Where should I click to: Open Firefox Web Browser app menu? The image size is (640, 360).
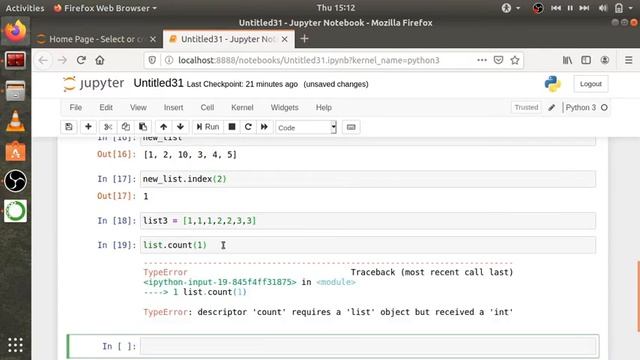tap(105, 8)
